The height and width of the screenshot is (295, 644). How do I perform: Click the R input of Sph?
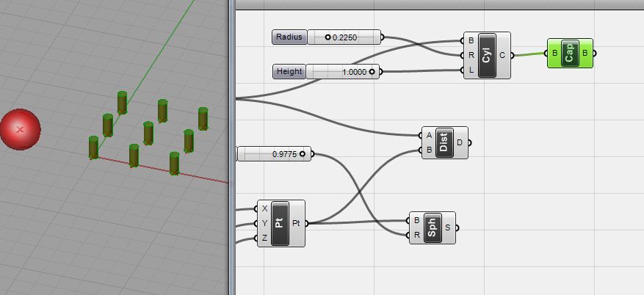417,235
